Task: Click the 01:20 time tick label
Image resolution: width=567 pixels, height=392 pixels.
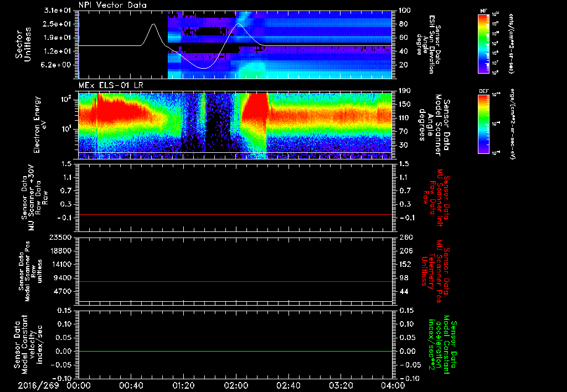Action: [183, 385]
